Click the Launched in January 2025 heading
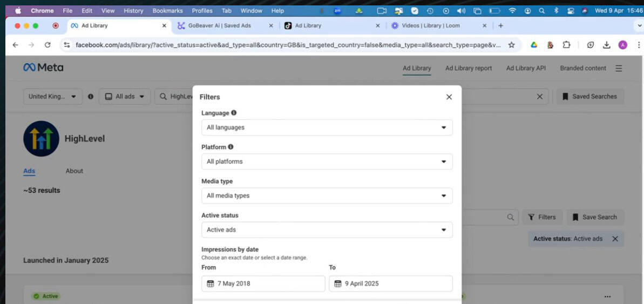The image size is (644, 304). (66, 260)
